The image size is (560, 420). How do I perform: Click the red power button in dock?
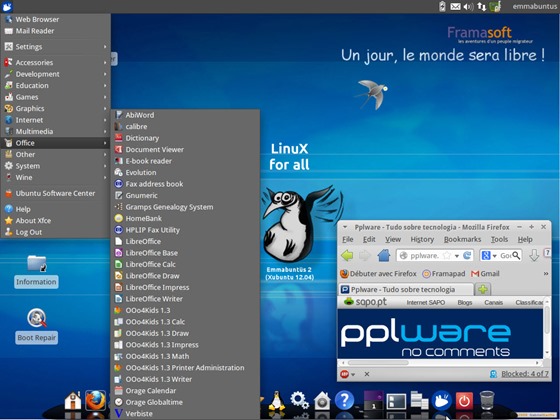464,401
